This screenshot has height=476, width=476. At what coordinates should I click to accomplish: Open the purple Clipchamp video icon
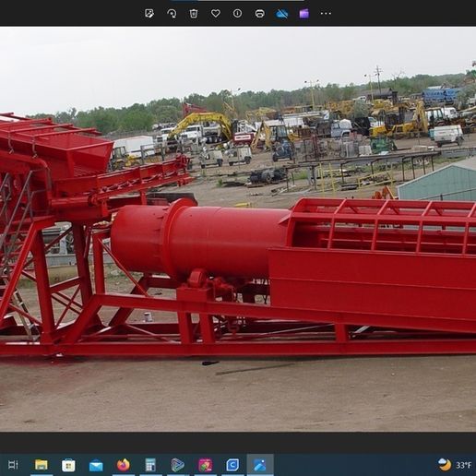pos(303,14)
